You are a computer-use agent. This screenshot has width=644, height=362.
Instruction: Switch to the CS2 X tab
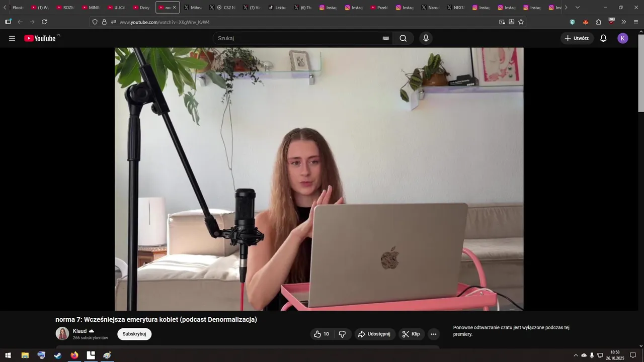tap(223, 8)
